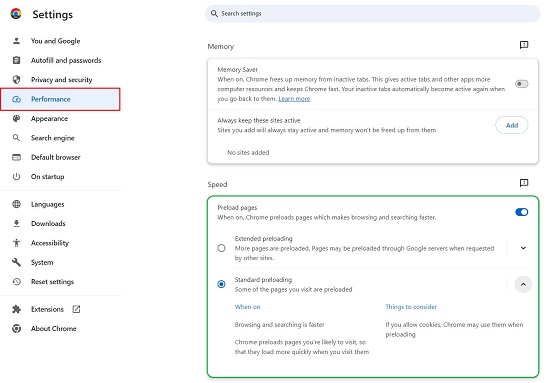Image resolution: width=550 pixels, height=383 pixels.
Task: Click the Default browser window icon
Action: (x=16, y=157)
